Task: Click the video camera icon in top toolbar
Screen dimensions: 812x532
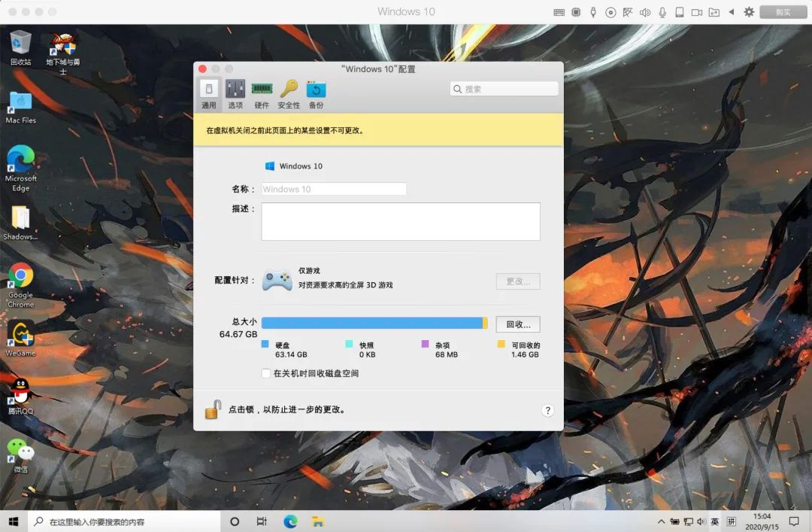Action: click(x=697, y=12)
